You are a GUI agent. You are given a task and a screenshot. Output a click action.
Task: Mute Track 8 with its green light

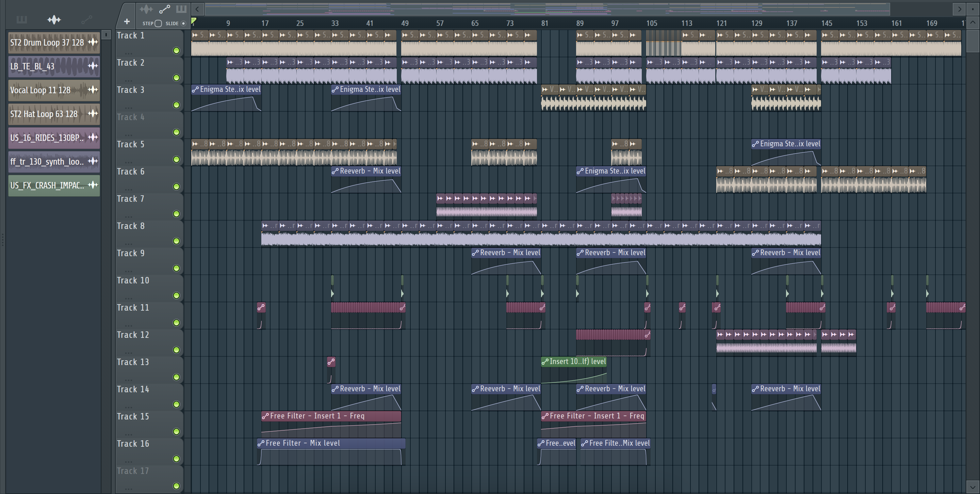click(176, 241)
